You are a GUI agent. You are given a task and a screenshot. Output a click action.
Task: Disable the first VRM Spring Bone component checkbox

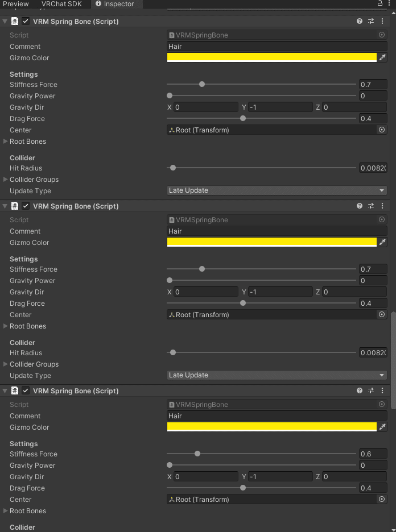pyautogui.click(x=26, y=22)
